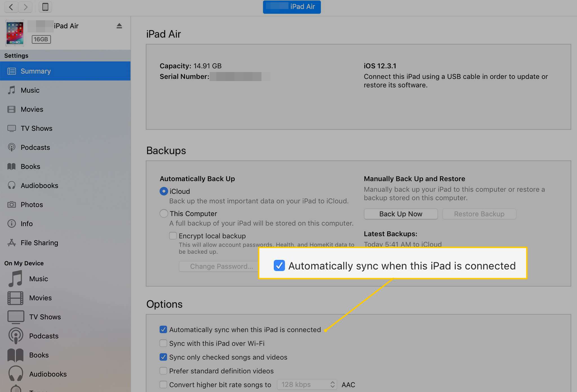Click the Serial Number label

click(184, 77)
